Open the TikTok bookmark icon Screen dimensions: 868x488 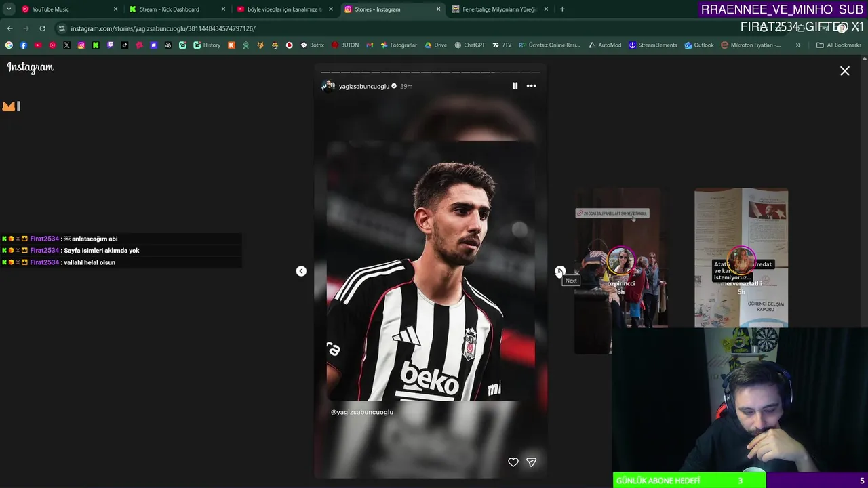click(x=125, y=45)
